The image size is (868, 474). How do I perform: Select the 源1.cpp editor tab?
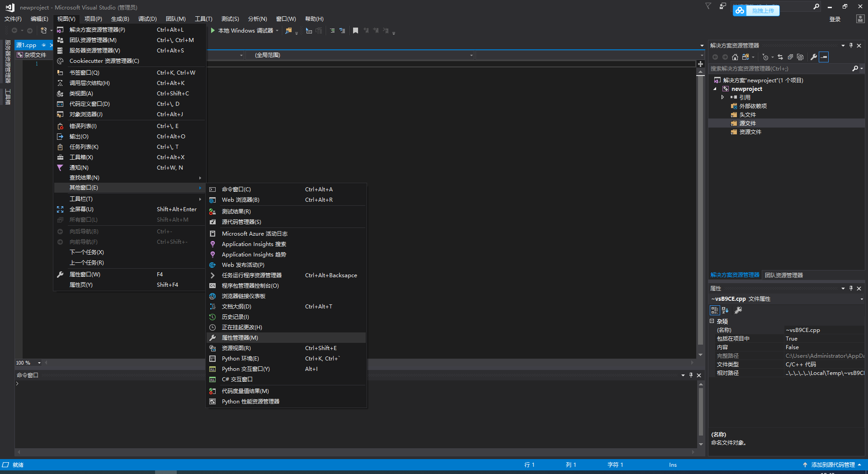26,45
